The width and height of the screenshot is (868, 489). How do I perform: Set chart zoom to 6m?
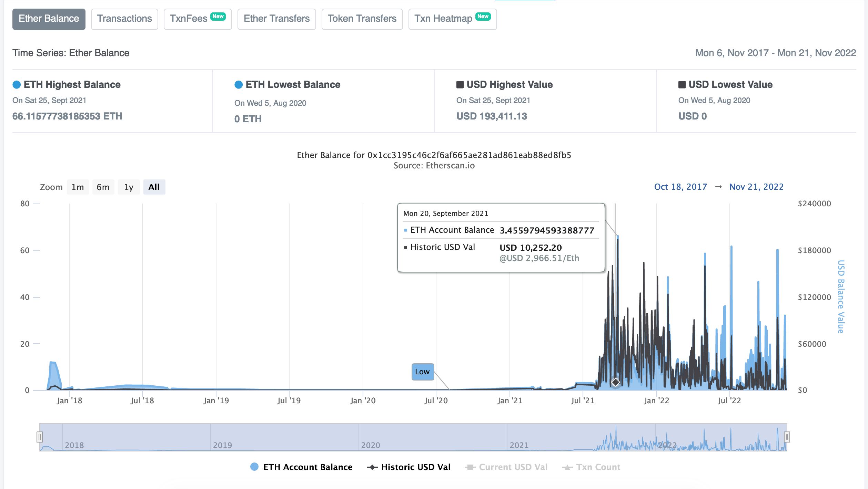coord(103,187)
